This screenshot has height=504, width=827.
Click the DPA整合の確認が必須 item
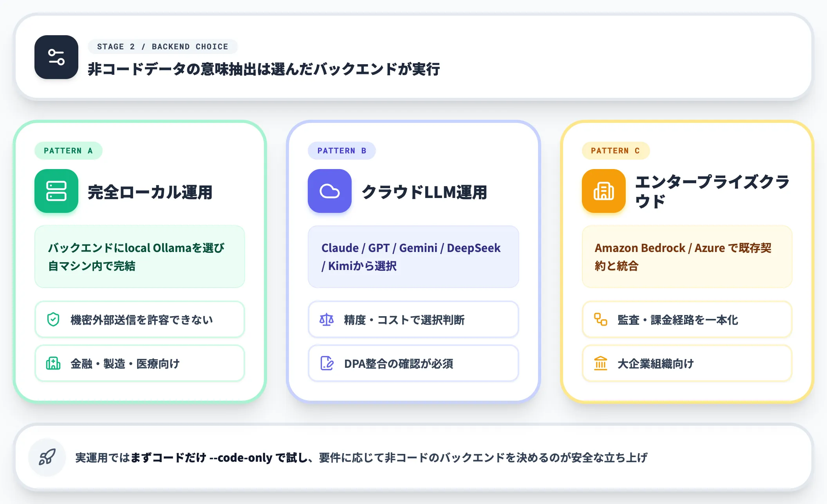click(413, 363)
